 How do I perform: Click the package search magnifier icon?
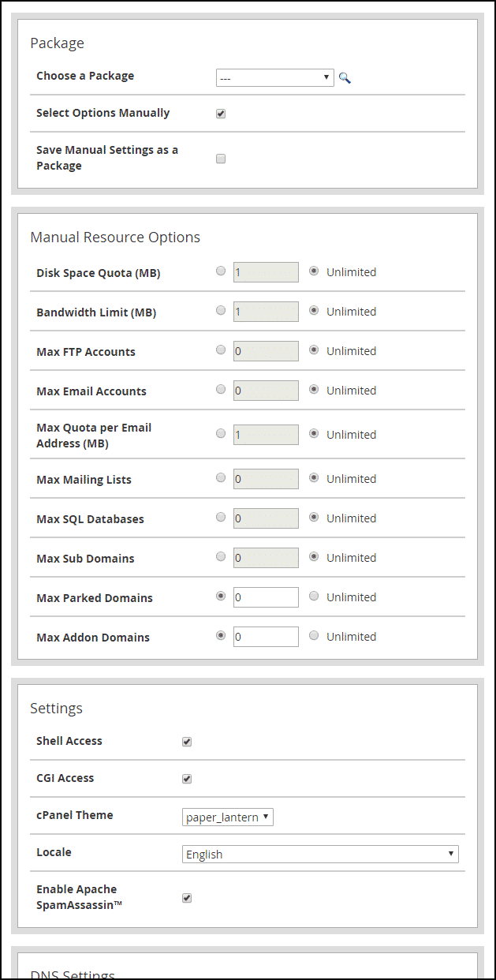(x=345, y=77)
